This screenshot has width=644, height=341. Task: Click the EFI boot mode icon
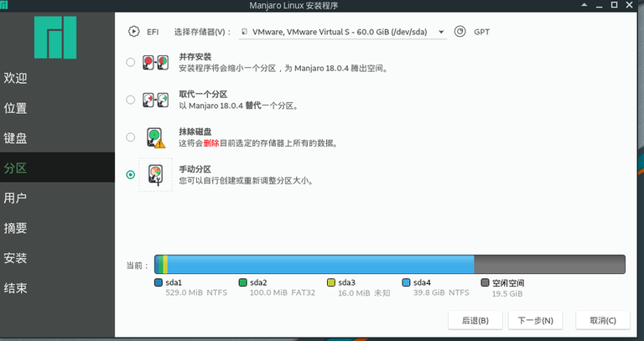click(133, 32)
